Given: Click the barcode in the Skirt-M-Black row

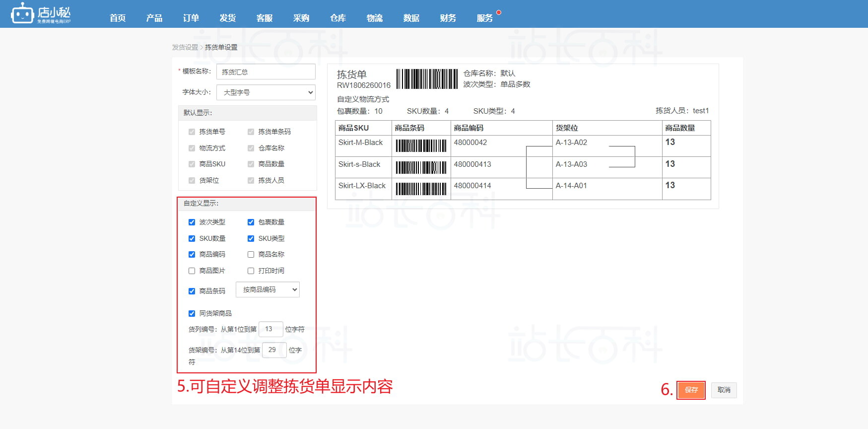Looking at the screenshot, I should point(421,145).
